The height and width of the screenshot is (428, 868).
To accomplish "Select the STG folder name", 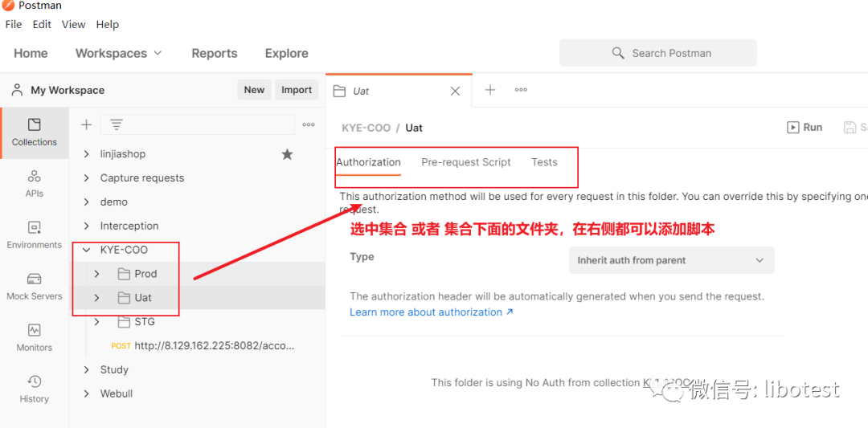I will (145, 322).
